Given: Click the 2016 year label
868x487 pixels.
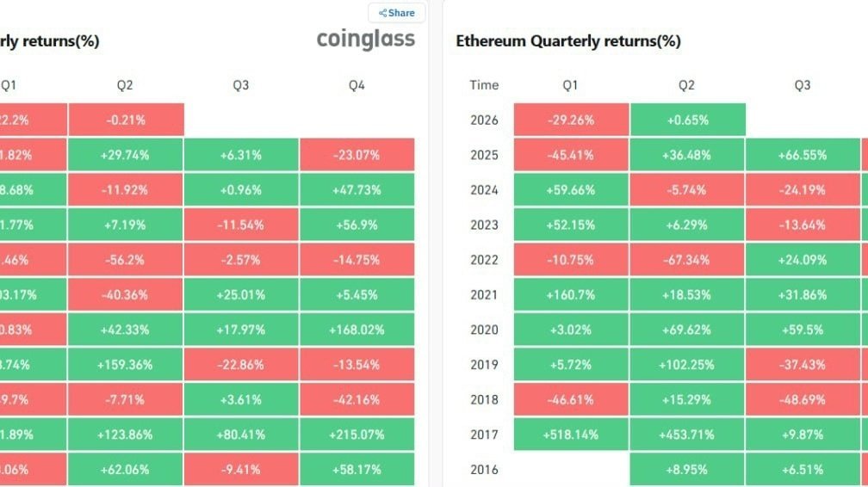Looking at the screenshot, I should [x=484, y=470].
